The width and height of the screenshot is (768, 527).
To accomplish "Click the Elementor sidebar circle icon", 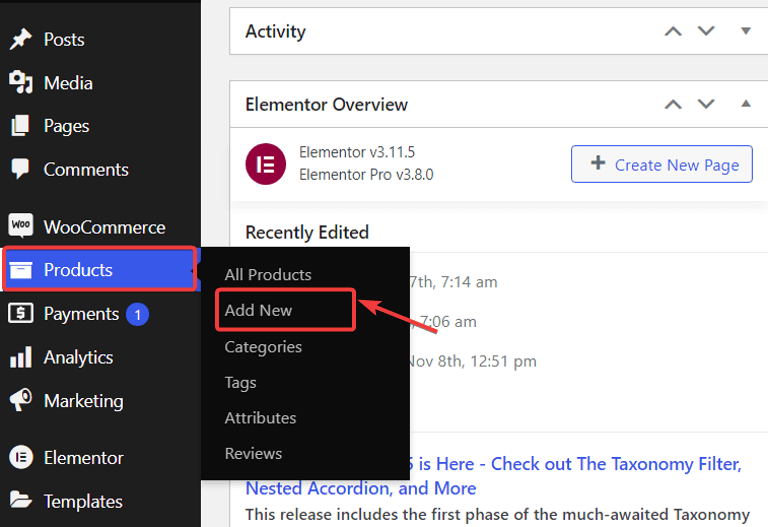I will pyautogui.click(x=21, y=457).
